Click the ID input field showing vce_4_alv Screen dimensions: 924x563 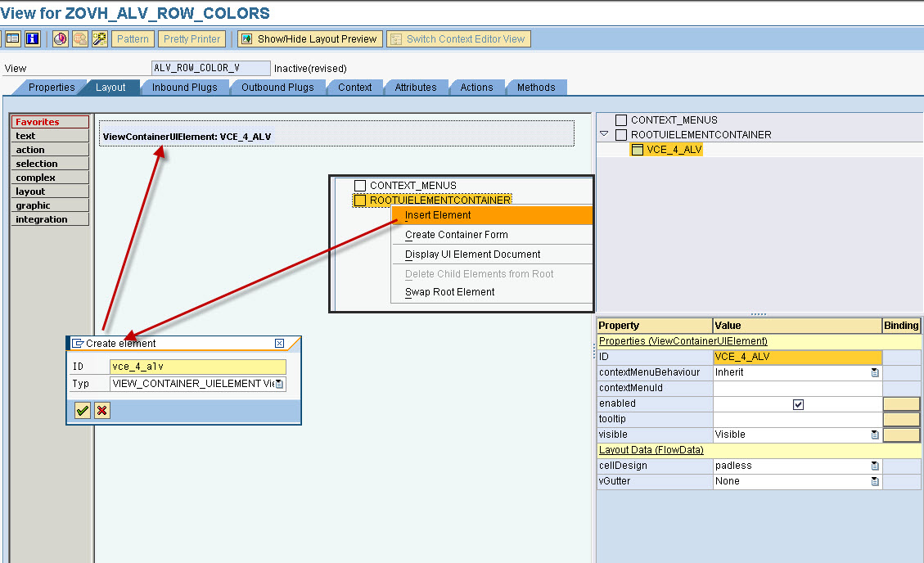pos(196,366)
